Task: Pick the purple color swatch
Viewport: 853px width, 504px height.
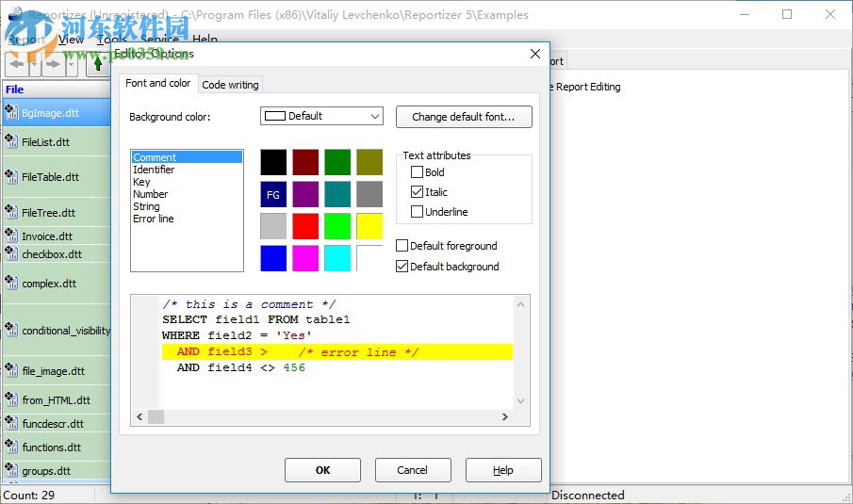Action: tap(305, 194)
